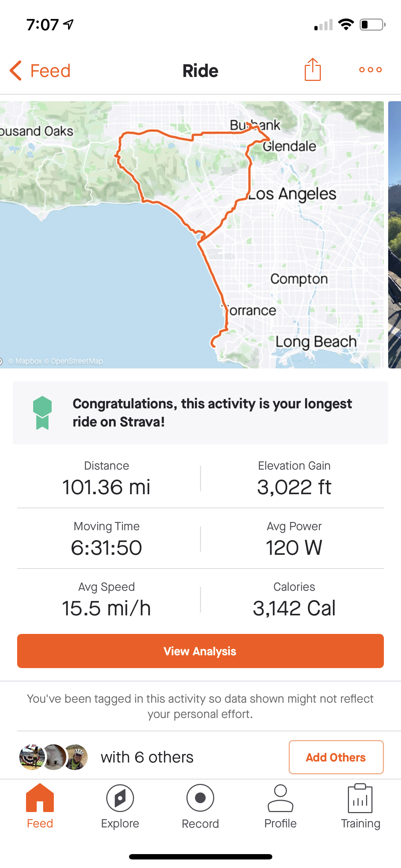Tap the Elevation Gain 3,022 ft stat
The image size is (401, 868).
pyautogui.click(x=294, y=479)
